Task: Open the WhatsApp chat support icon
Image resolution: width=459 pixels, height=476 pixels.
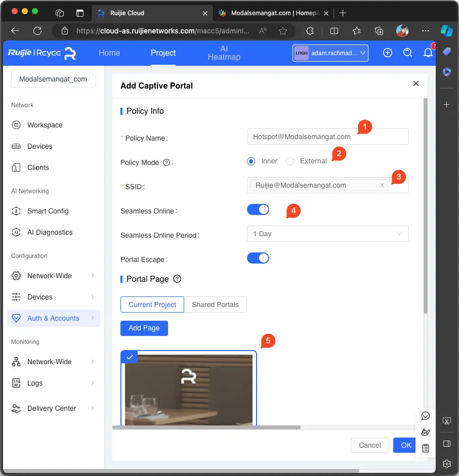Action: coord(426,416)
